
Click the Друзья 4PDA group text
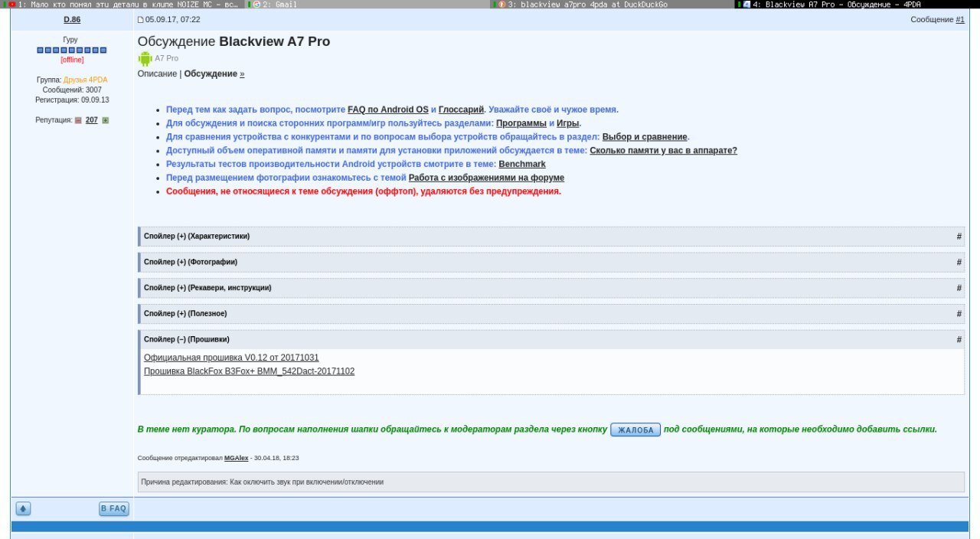pyautogui.click(x=86, y=80)
